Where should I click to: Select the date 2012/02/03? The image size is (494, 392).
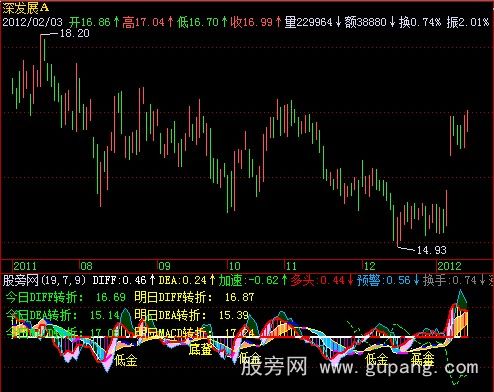pyautogui.click(x=32, y=22)
